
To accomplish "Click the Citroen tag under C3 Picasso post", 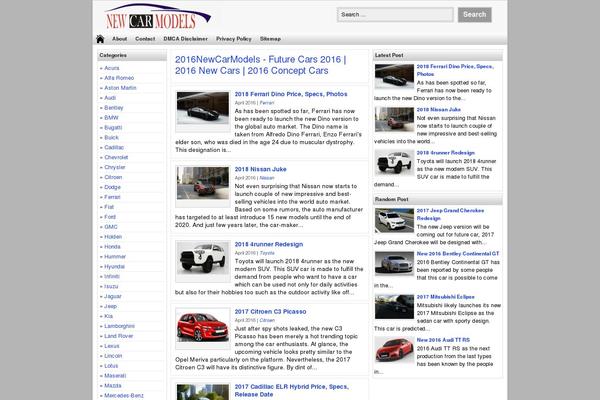I will 267,320.
